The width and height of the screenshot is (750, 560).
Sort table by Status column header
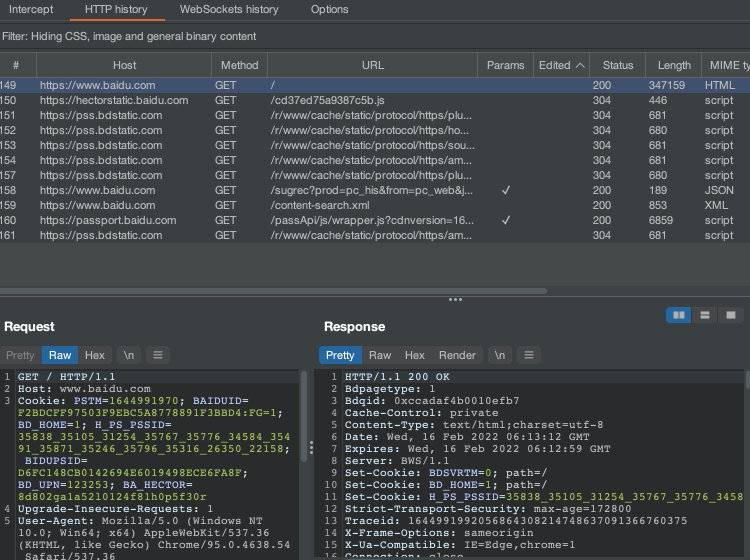tap(617, 65)
